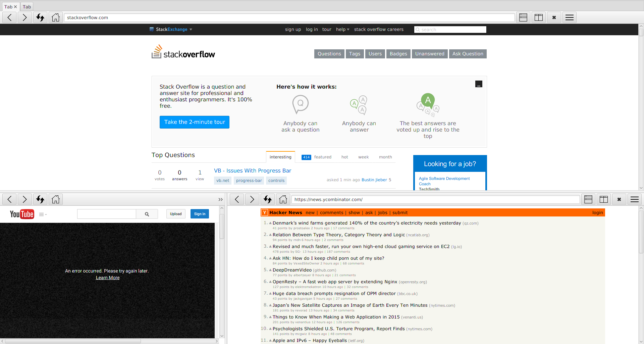Screen dimensions: 644x344
Task: Click back arrow in YouTube pane
Action: click(9, 199)
